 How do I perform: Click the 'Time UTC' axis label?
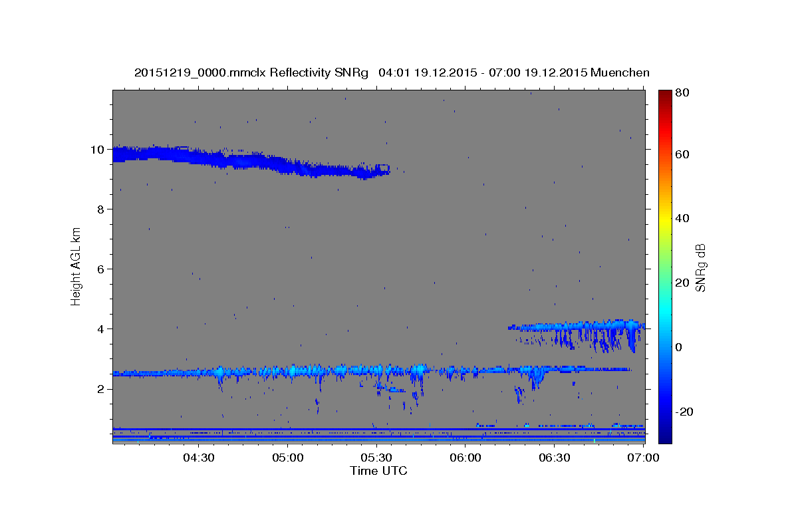tap(378, 471)
